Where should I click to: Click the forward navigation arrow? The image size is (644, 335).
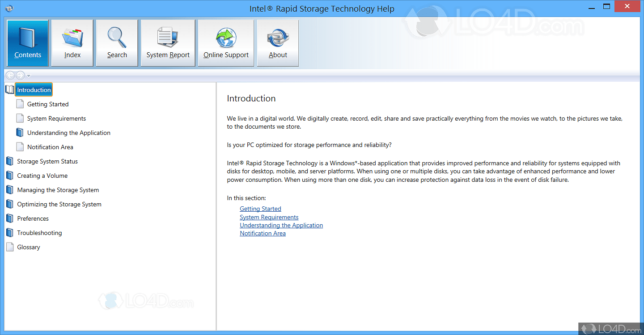tap(20, 75)
